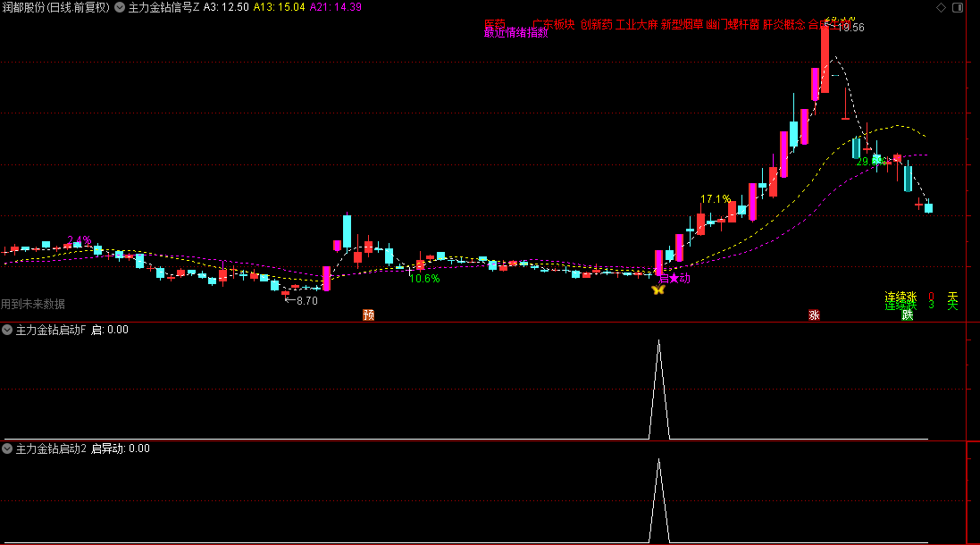Click the green 10.6% label
This screenshot has height=545, width=980.
(424, 279)
